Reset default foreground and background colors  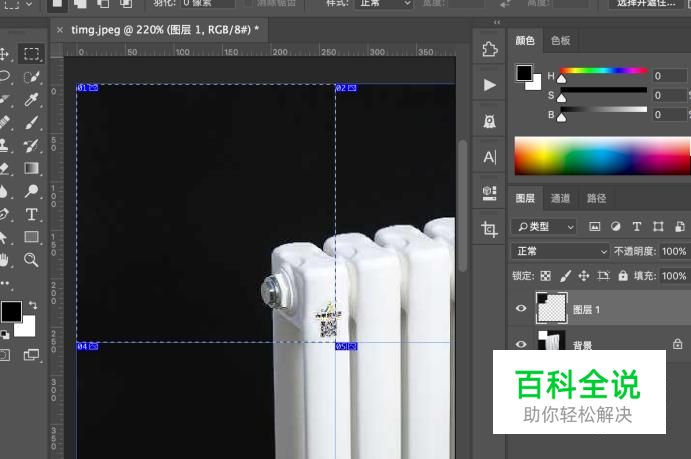[5, 335]
